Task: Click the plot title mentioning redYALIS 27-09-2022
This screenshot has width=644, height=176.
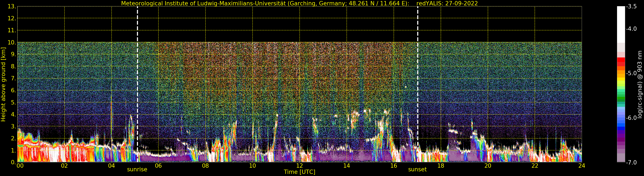Action: [x=299, y=3]
